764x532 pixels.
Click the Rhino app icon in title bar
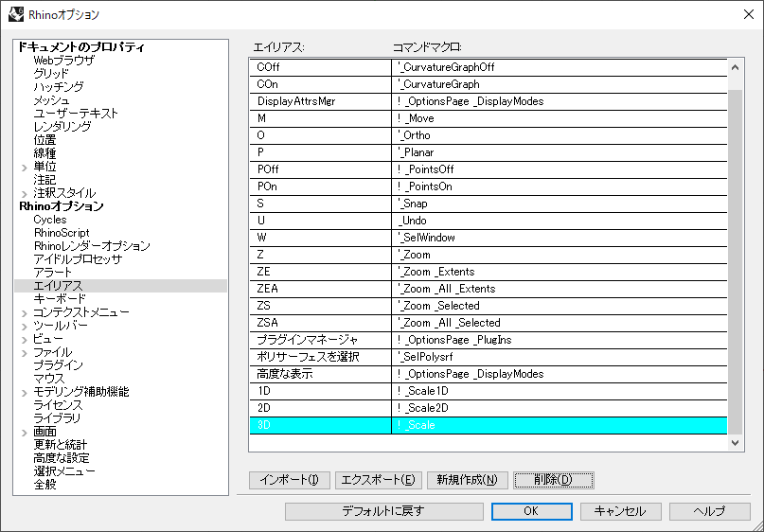pyautogui.click(x=16, y=13)
